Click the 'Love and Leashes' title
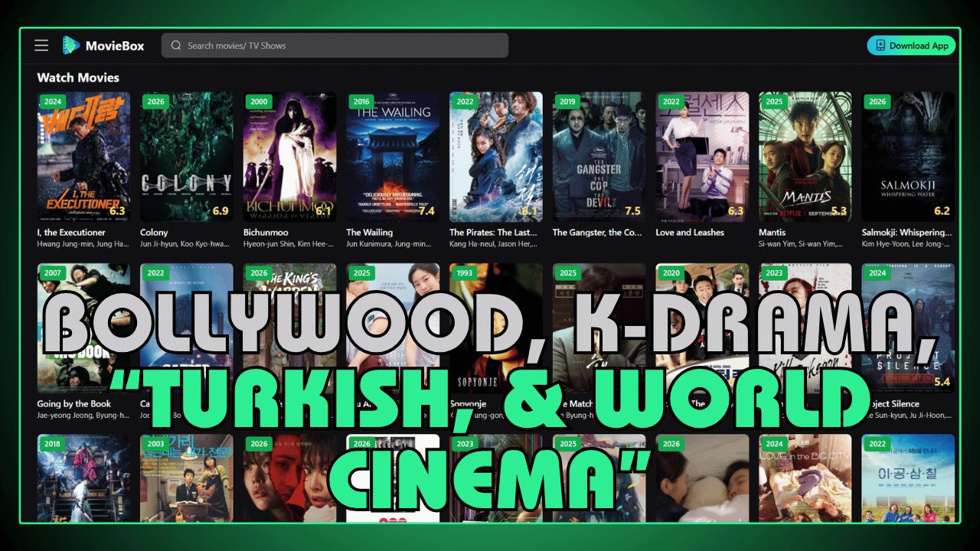The height and width of the screenshot is (551, 980). coord(691,232)
